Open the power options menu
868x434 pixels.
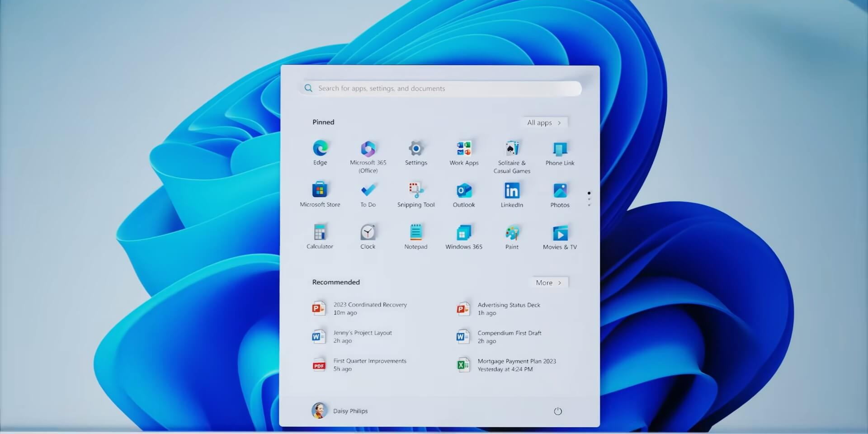point(557,411)
